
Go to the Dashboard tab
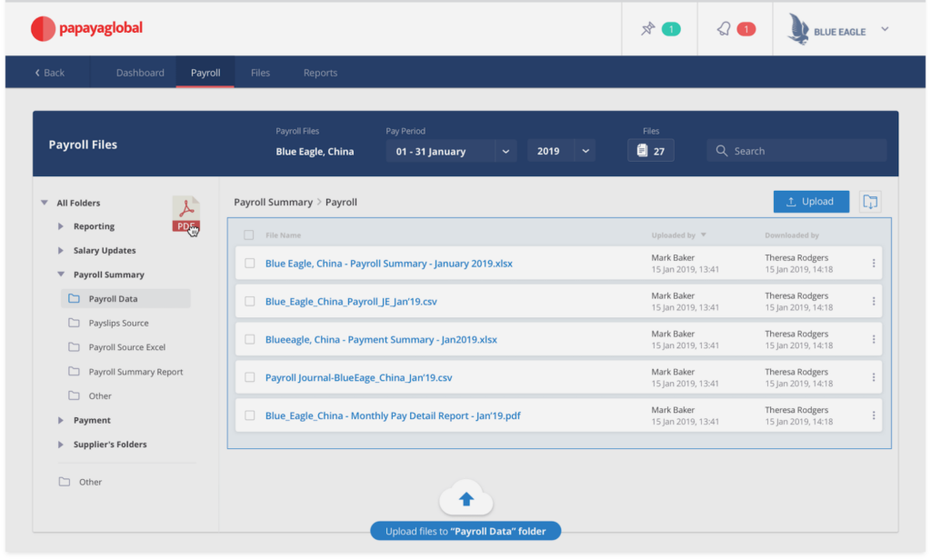tap(140, 73)
